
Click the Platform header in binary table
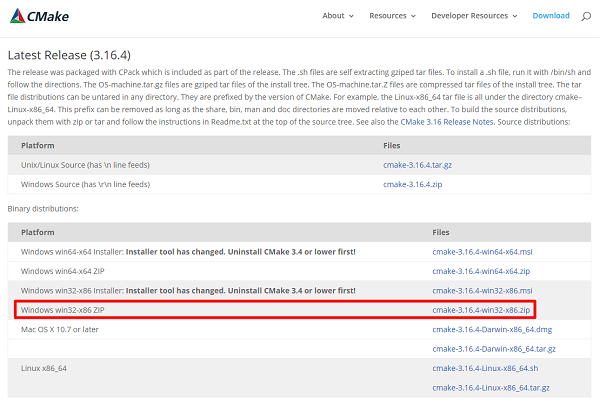pyautogui.click(x=38, y=232)
